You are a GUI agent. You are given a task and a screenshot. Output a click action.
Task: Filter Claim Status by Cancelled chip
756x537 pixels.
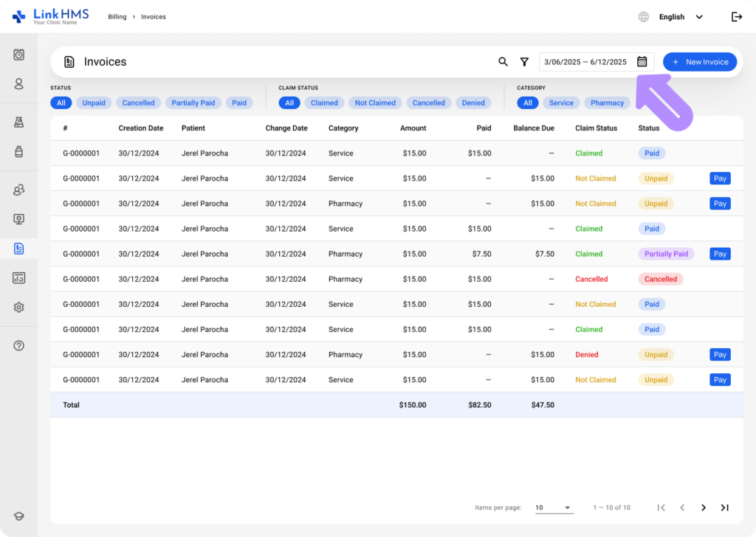(x=429, y=103)
